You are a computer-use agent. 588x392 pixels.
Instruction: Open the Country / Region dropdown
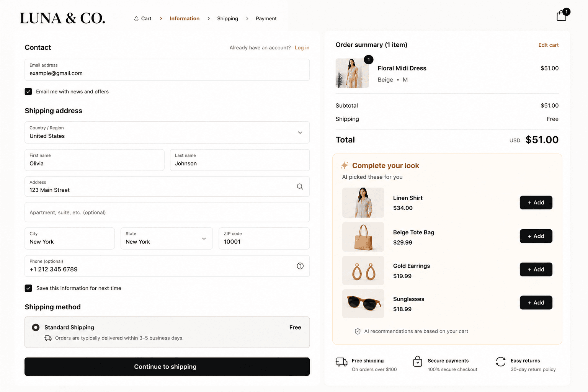tap(167, 132)
